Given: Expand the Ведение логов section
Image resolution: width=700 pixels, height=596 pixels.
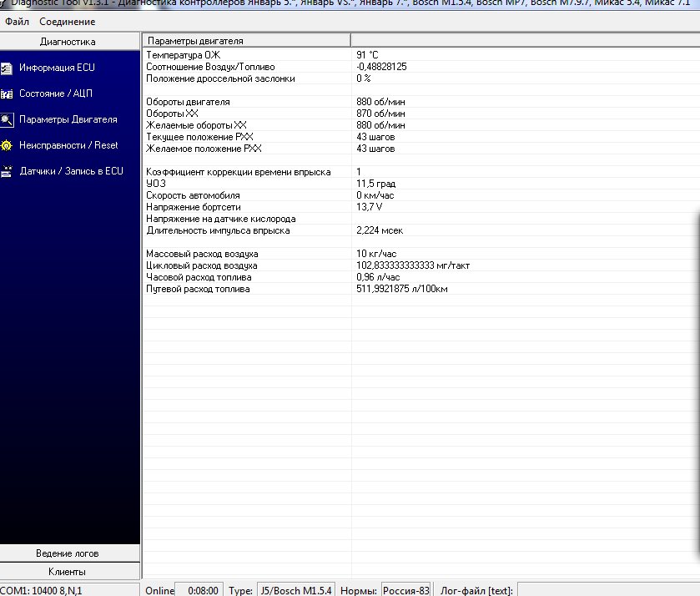Looking at the screenshot, I should (68, 553).
